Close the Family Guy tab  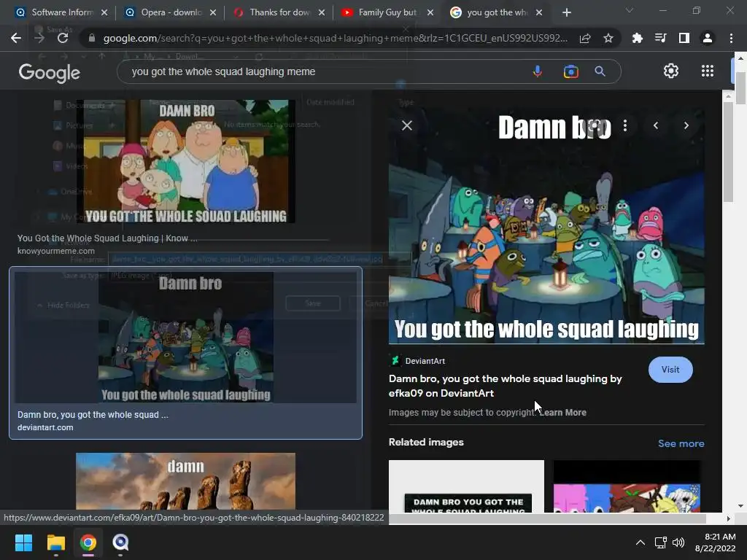[430, 12]
